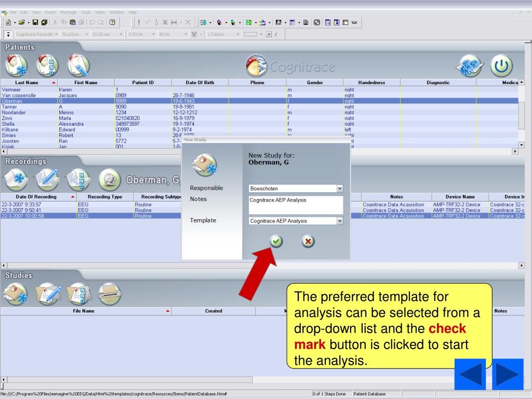The width and height of the screenshot is (532, 399).
Task: Click the new patient icon in Patients
Action: click(16, 66)
